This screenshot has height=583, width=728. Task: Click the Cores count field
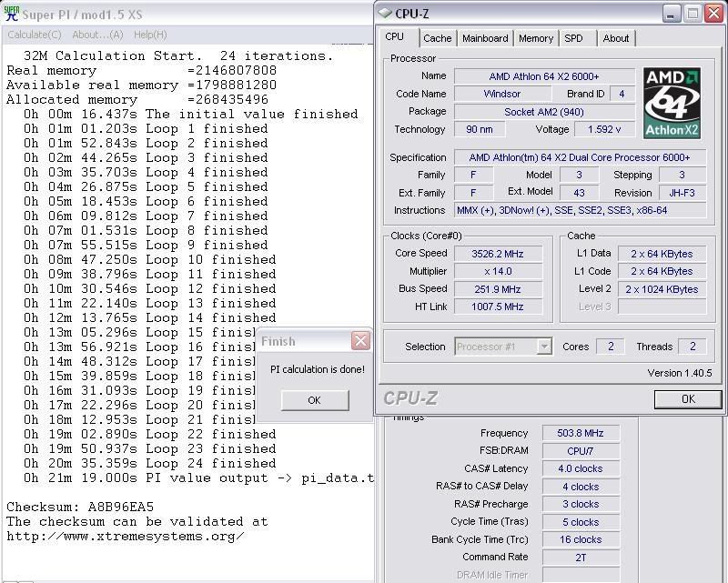611,347
